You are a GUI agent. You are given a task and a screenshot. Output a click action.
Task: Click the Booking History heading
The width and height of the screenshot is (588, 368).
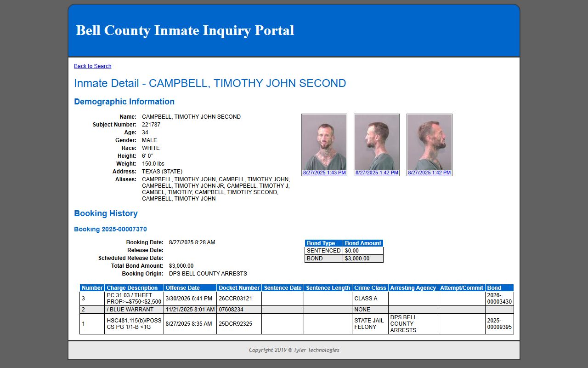point(106,213)
